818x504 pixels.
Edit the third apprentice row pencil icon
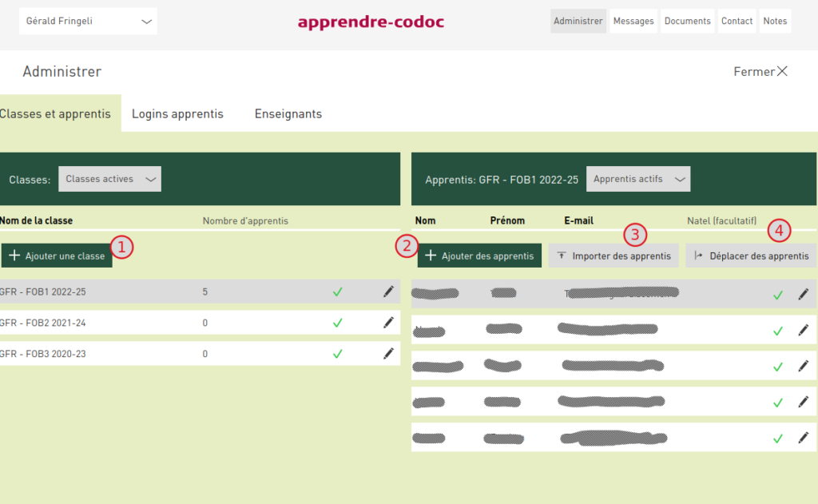tap(803, 367)
